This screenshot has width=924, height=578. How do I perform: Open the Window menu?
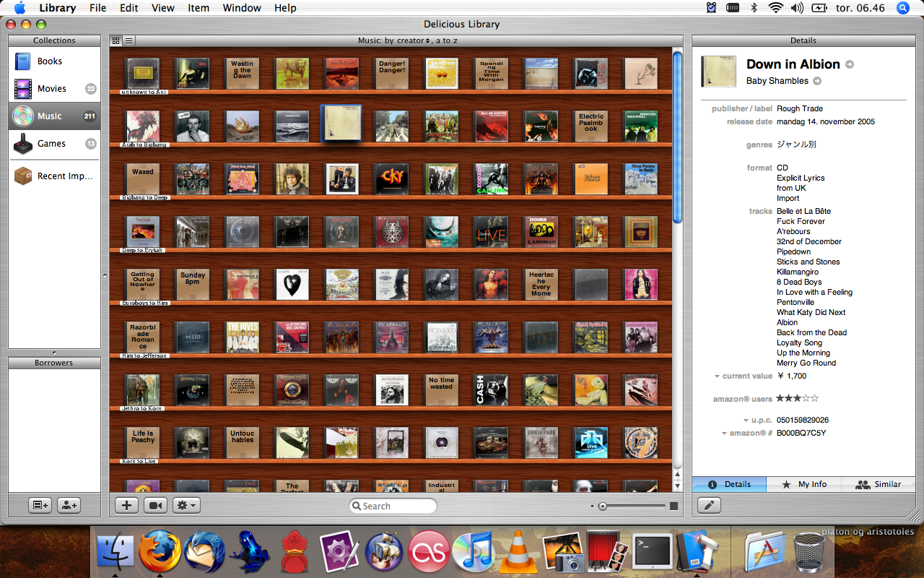tap(242, 8)
